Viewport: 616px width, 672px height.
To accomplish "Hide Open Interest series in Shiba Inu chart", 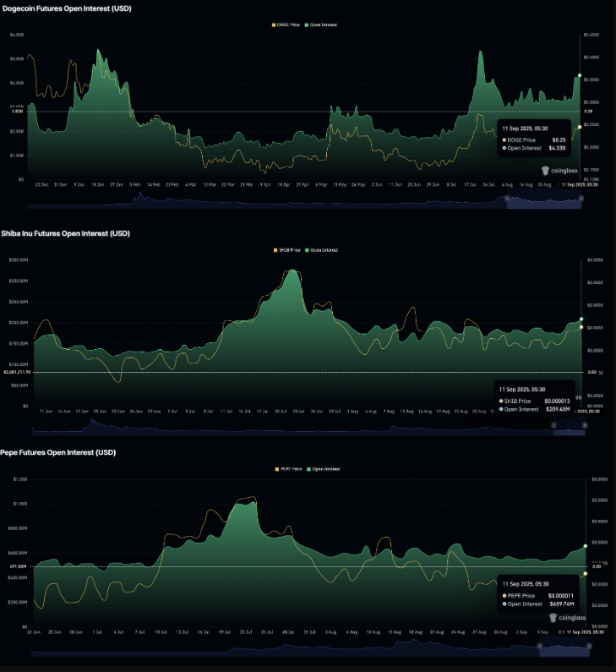I will [324, 249].
